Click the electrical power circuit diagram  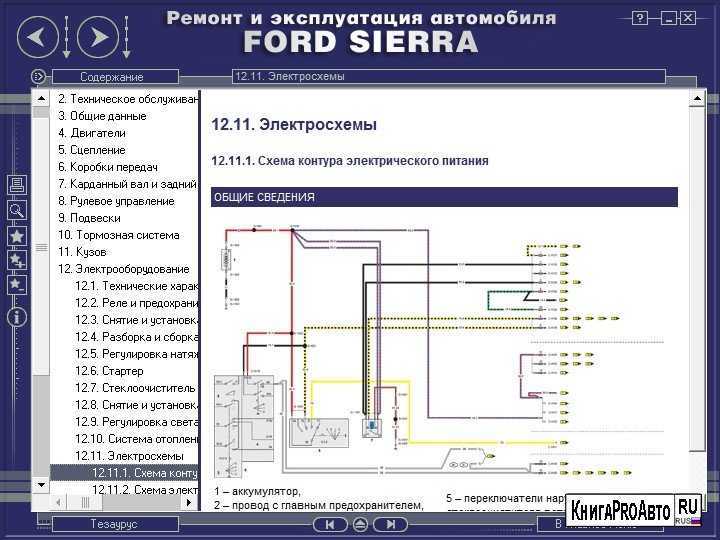422,352
